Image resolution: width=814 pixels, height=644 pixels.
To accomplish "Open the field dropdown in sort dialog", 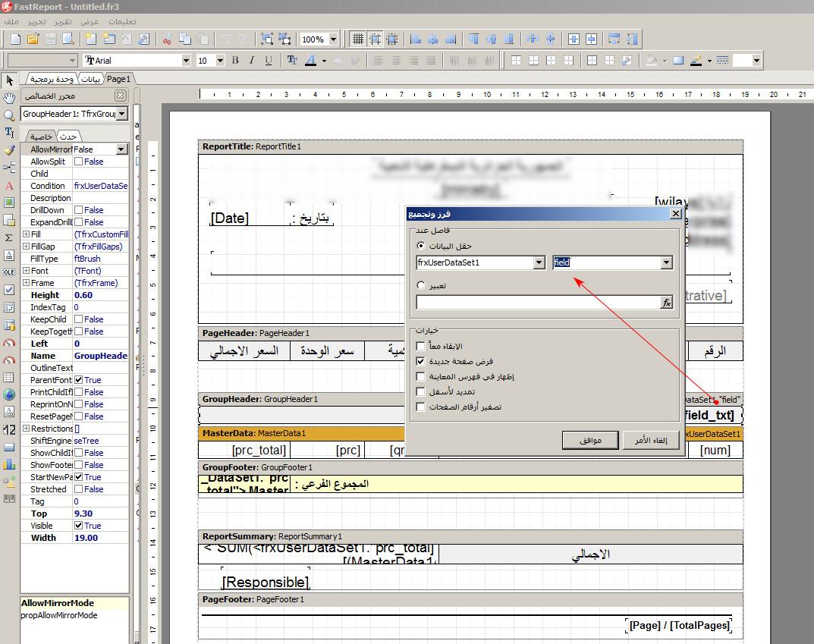I will click(x=665, y=261).
